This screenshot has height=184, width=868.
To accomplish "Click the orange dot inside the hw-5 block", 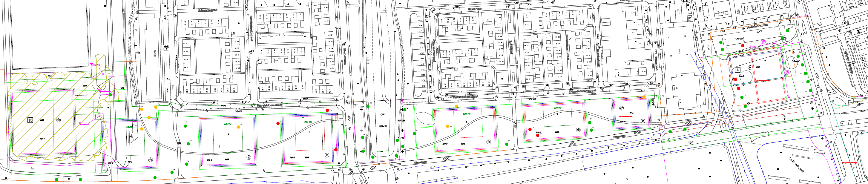I will pyautogui.click(x=447, y=126).
